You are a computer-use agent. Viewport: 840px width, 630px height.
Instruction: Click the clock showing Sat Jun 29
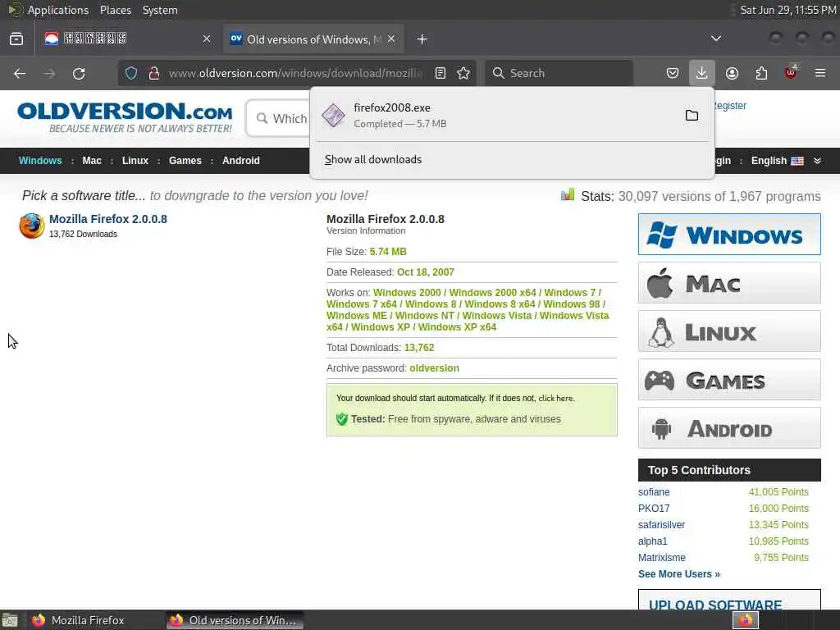coord(788,10)
